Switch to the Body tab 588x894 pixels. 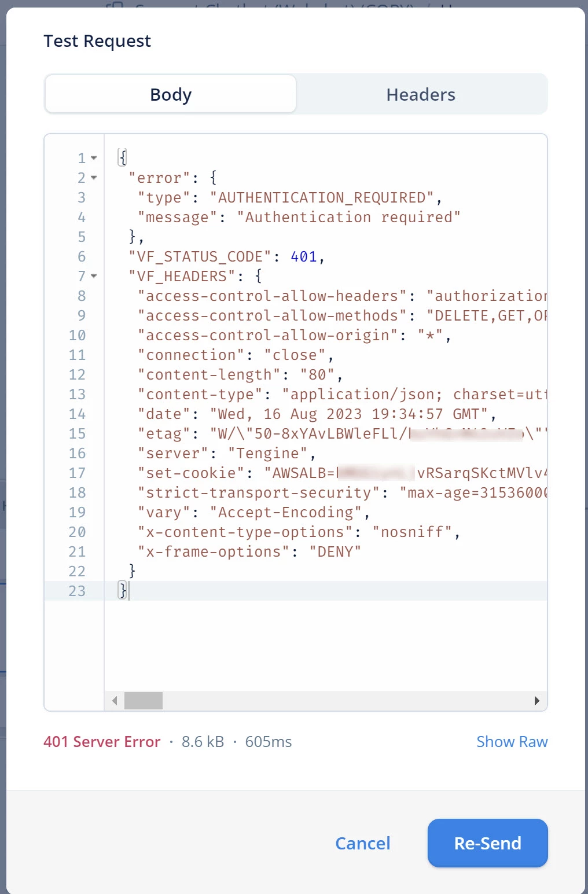(x=171, y=94)
